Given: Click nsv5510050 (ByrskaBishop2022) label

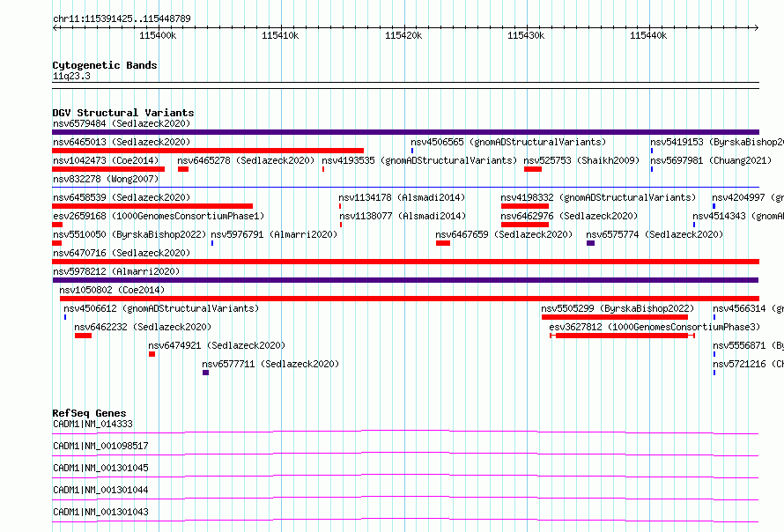Looking at the screenshot, I should click(129, 234).
